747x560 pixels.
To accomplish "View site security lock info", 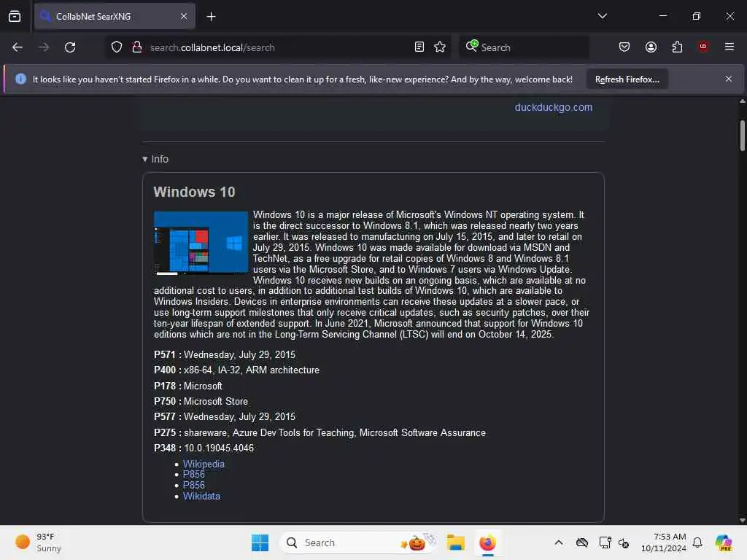I will pyautogui.click(x=136, y=47).
